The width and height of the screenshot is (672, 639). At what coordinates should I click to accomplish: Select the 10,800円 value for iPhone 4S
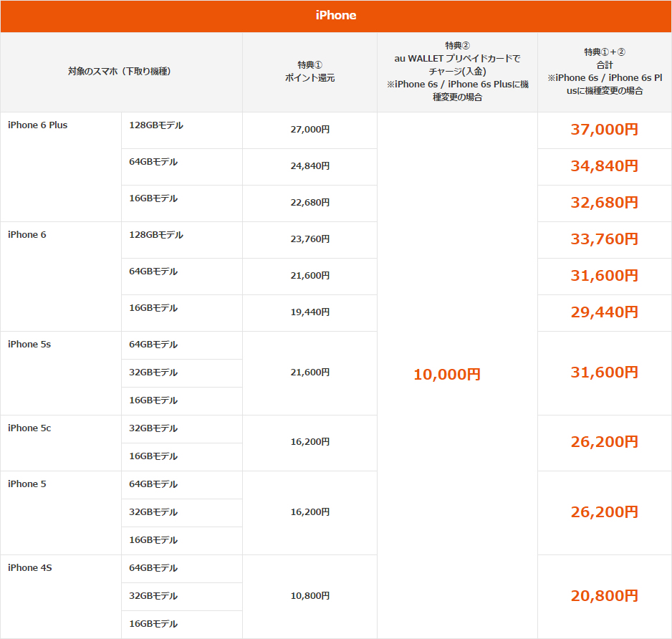tap(310, 596)
